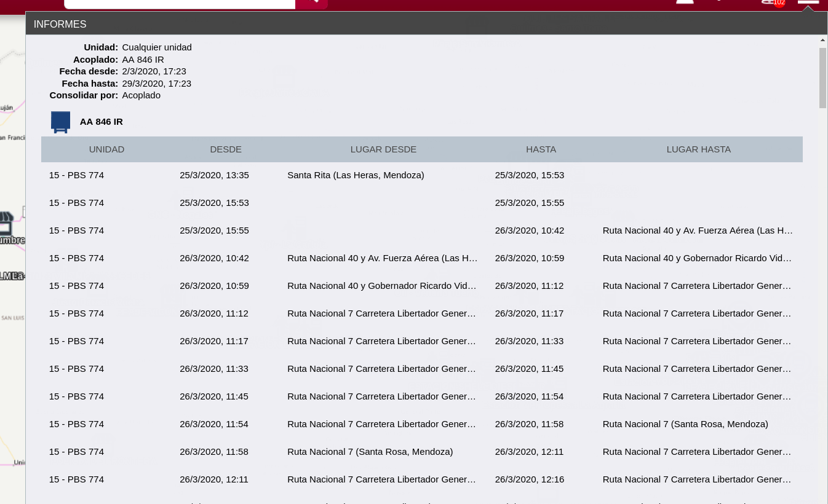Click the magnifier search button

click(311, 2)
